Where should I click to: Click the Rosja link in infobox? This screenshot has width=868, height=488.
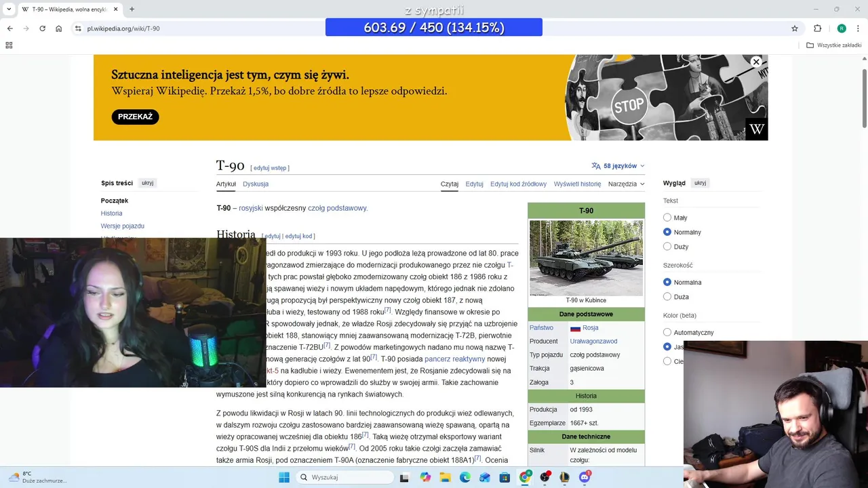click(x=590, y=328)
